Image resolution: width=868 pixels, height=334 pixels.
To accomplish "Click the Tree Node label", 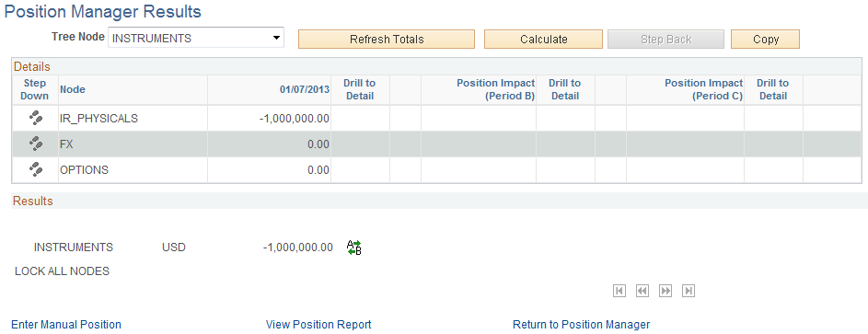I will coord(78,37).
